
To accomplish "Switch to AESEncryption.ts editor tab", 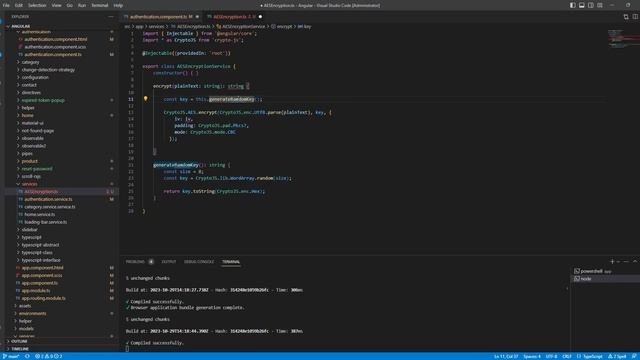I will 233,17.
